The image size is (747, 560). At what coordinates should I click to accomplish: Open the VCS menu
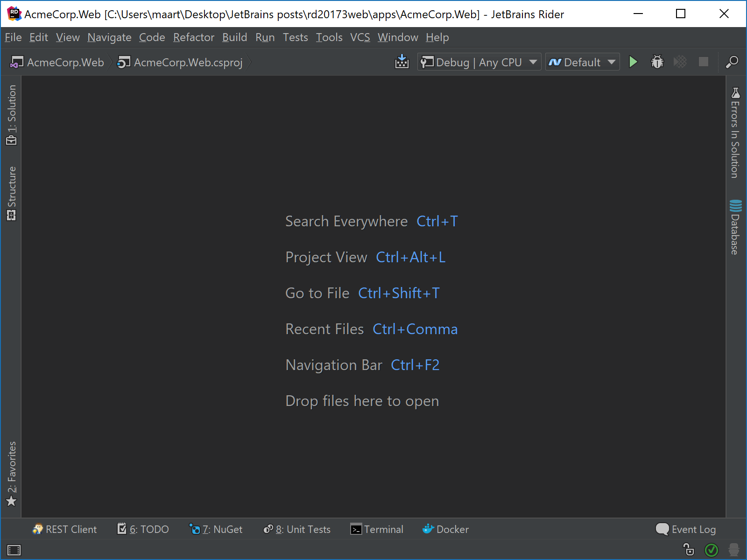point(360,37)
